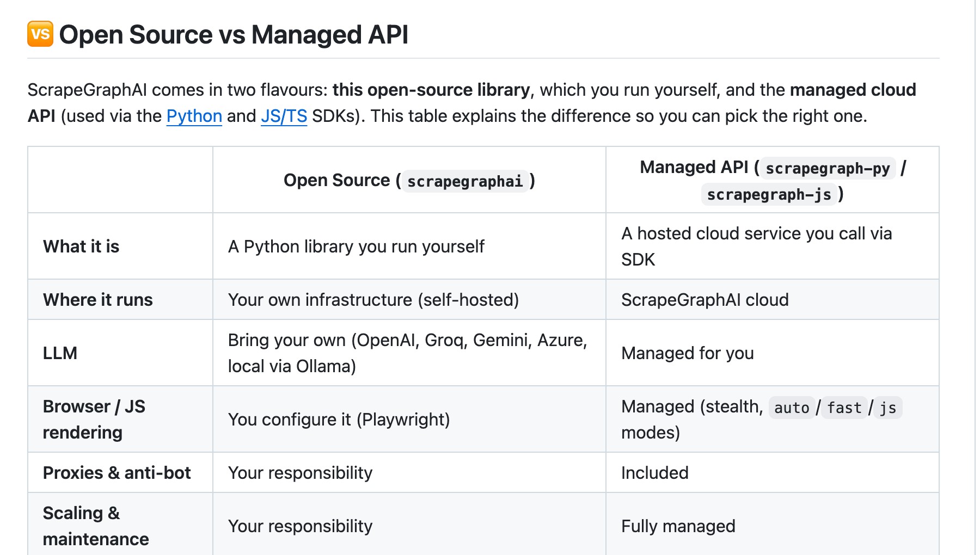The width and height of the screenshot is (980, 555).
Task: Click the "js" mode code label
Action: pos(888,408)
